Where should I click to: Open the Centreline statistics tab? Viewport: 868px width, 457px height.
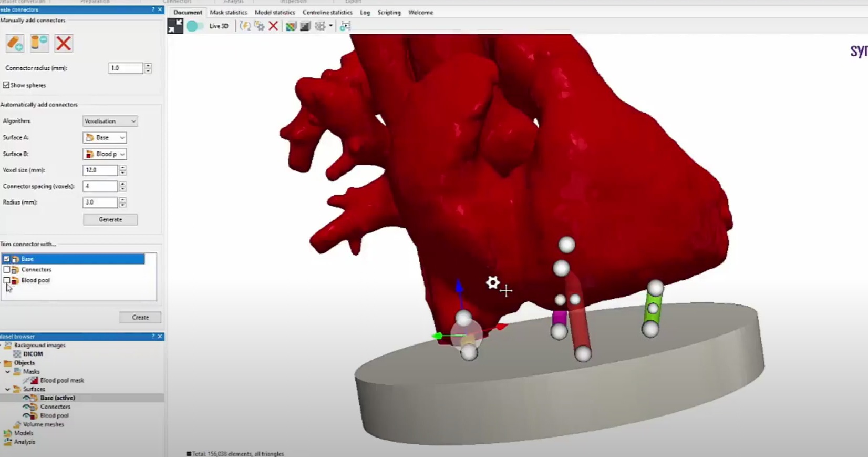327,12
